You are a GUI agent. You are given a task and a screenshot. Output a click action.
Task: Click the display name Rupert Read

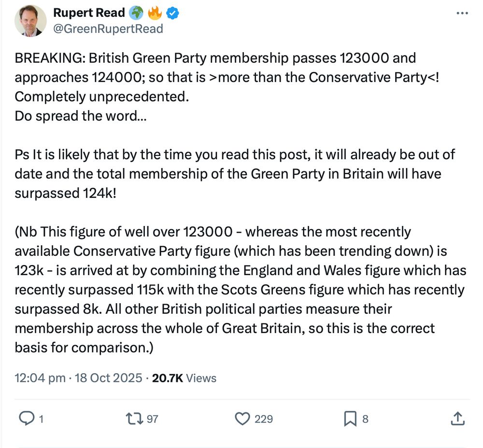[89, 13]
